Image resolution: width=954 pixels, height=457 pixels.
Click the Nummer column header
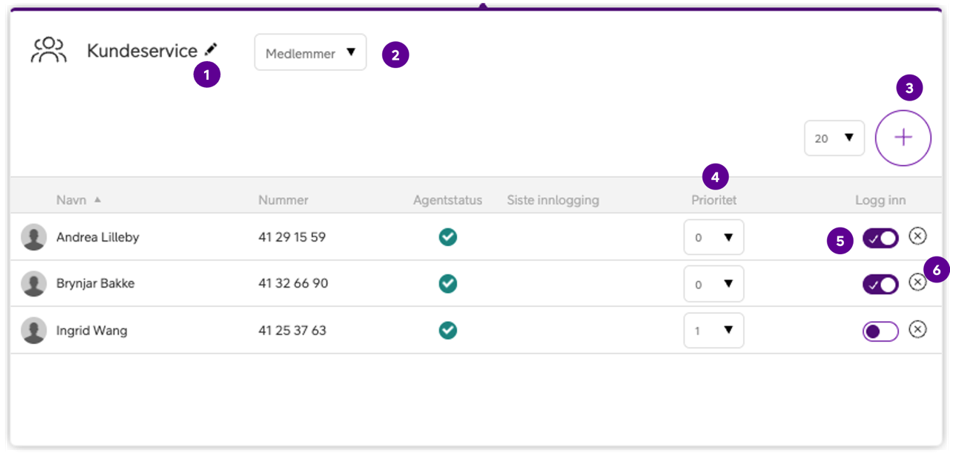tap(283, 200)
